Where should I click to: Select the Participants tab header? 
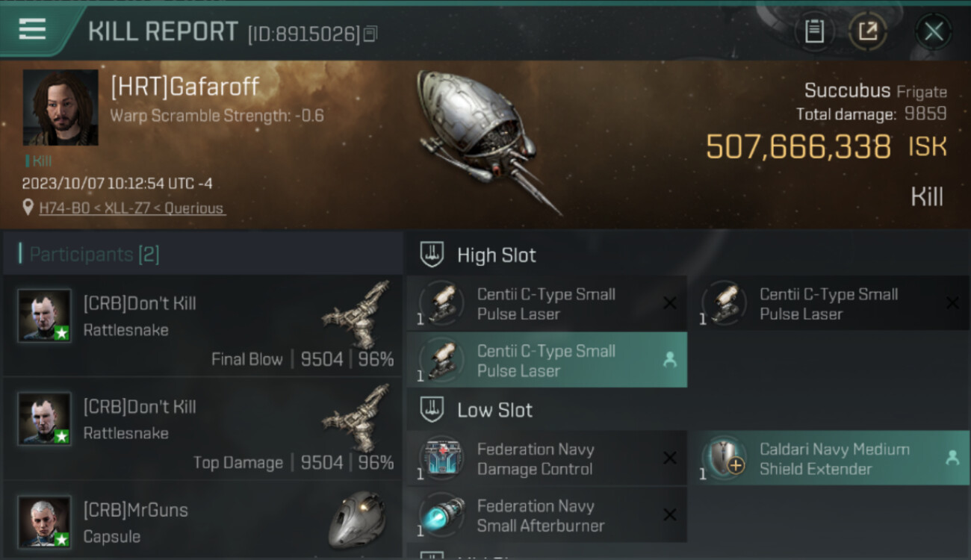tap(94, 255)
